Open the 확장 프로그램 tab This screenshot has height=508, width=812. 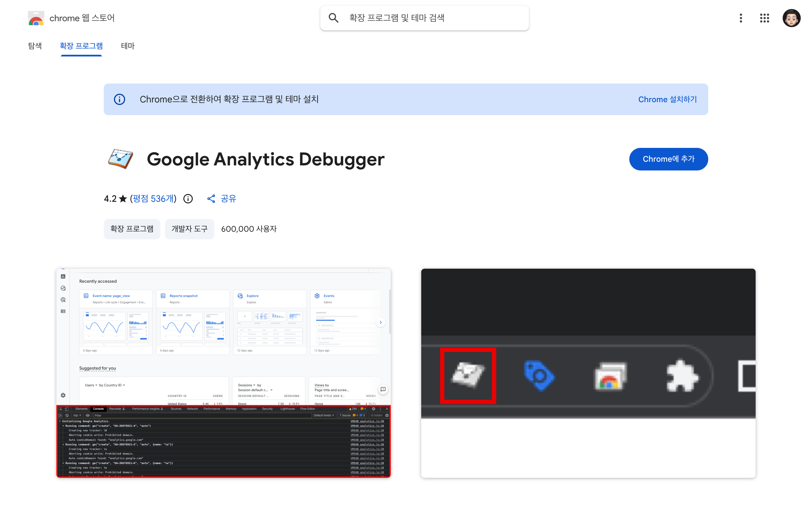point(81,46)
